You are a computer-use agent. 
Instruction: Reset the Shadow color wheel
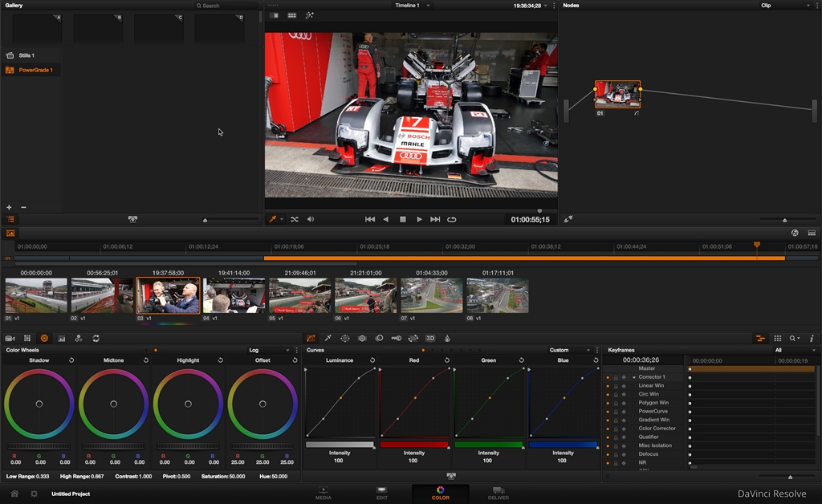(71, 360)
